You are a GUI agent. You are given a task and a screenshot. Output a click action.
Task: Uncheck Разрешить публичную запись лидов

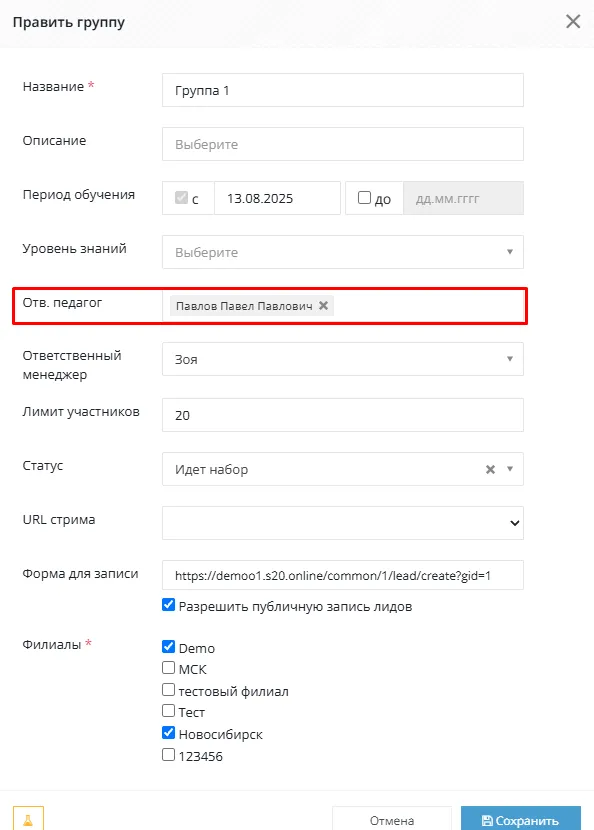point(168,605)
